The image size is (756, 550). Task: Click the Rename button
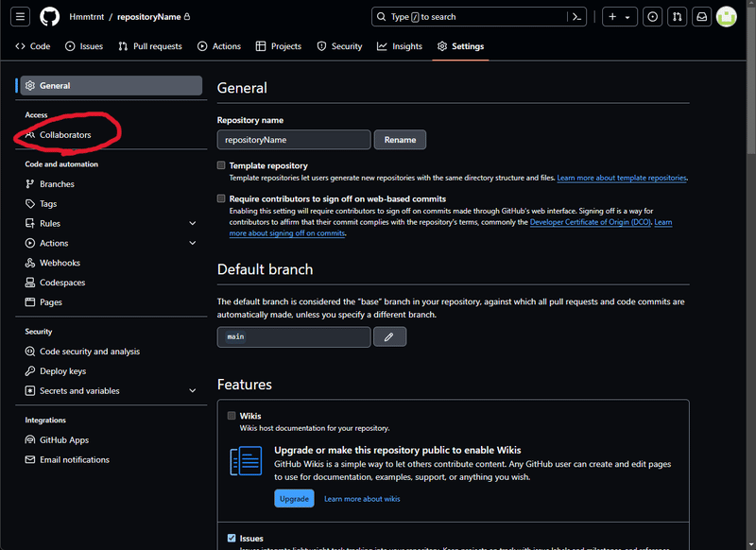[x=400, y=140]
